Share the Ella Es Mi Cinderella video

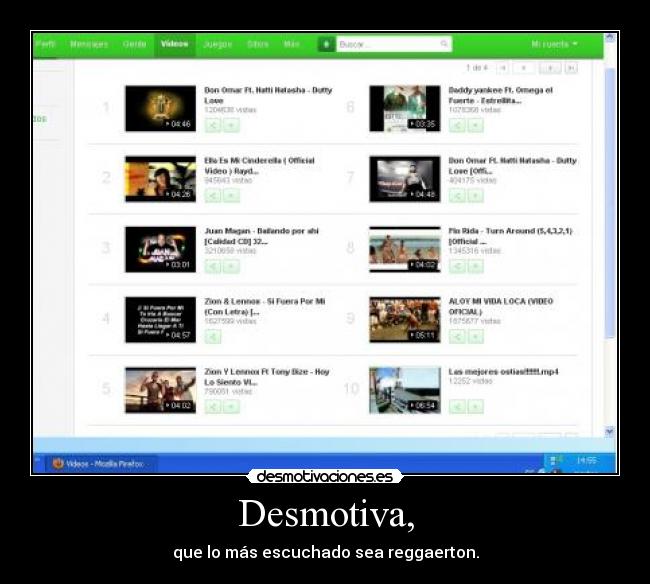pos(213,195)
